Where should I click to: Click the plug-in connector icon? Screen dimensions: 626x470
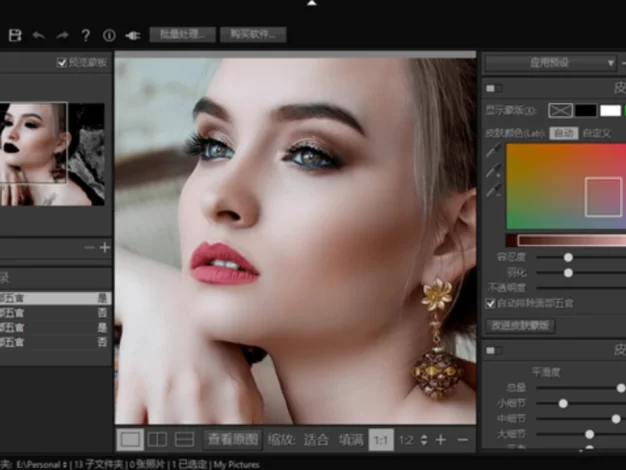pos(133,36)
